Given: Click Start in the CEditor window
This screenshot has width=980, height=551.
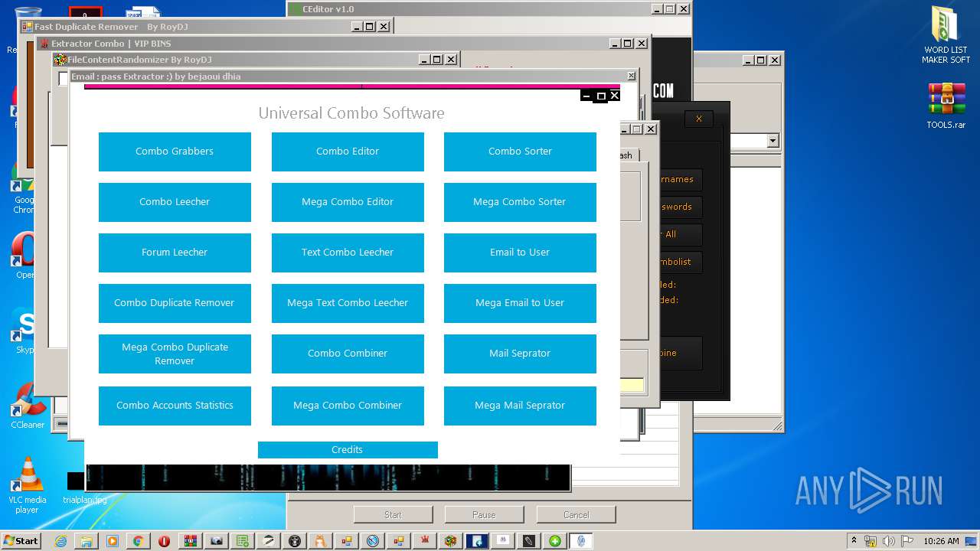Looking at the screenshot, I should click(393, 515).
